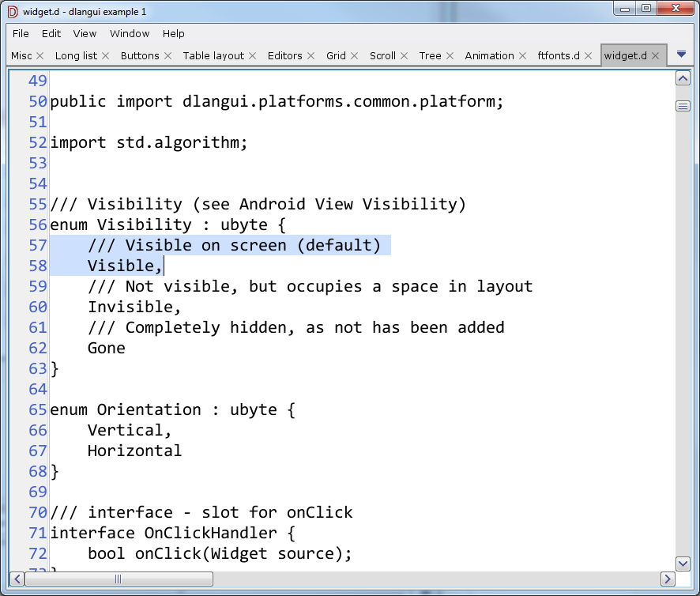Close the Table layout tab
Image resolution: width=700 pixels, height=596 pixels.
(253, 56)
